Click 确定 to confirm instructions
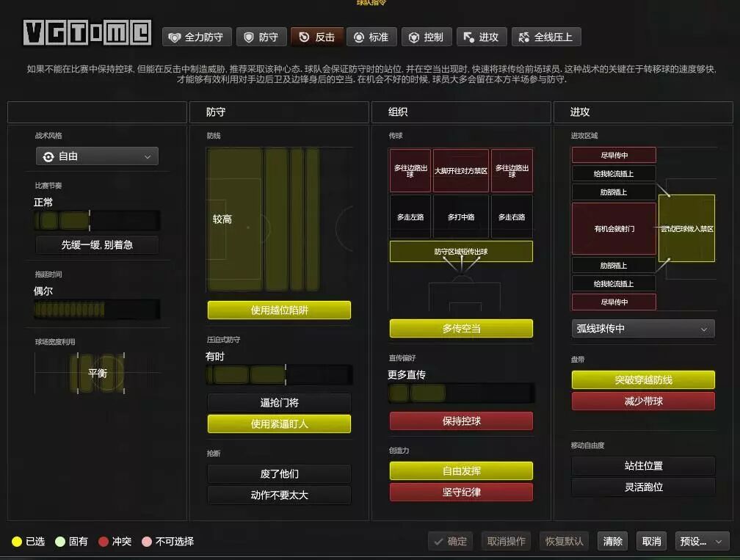The height and width of the screenshot is (560, 740). pyautogui.click(x=450, y=541)
